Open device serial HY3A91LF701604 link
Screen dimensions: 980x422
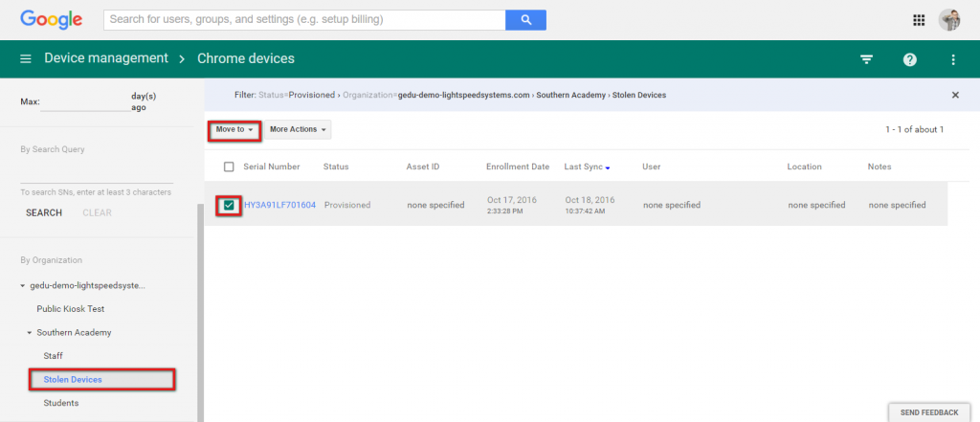click(280, 205)
